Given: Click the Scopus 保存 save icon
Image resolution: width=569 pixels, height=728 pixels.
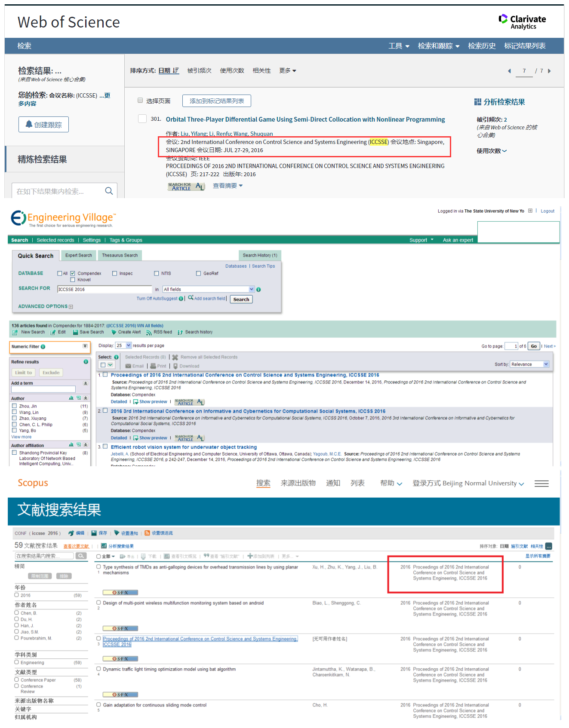Looking at the screenshot, I should point(94,533).
